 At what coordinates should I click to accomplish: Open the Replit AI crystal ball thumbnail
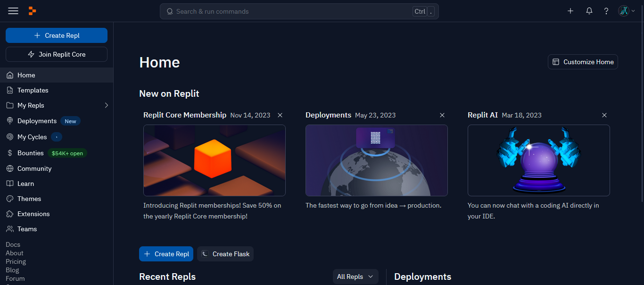coord(538,160)
